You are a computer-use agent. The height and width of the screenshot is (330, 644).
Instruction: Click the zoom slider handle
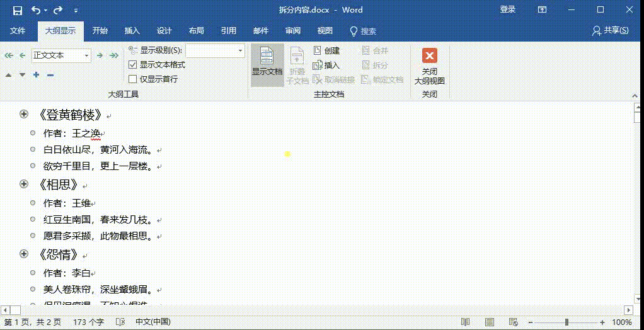click(x=566, y=322)
